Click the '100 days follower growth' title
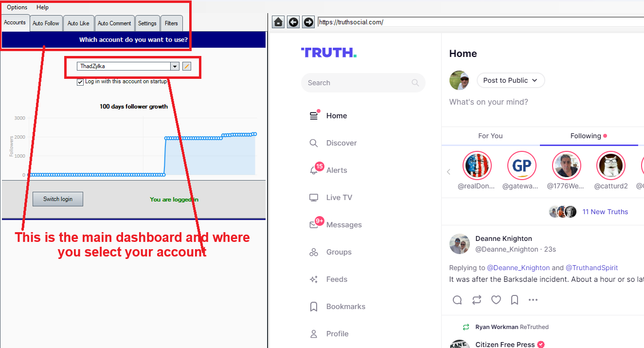This screenshot has width=644, height=348. pyautogui.click(x=134, y=107)
